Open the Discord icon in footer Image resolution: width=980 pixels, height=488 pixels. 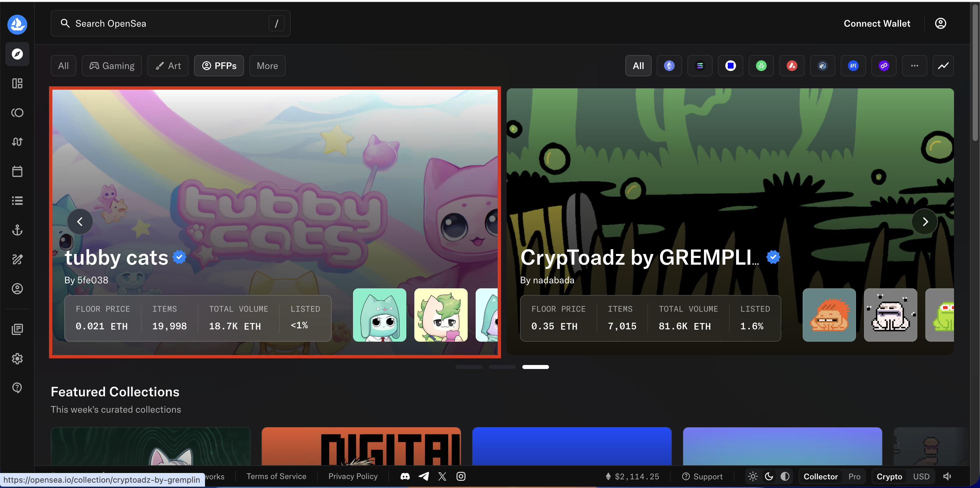[405, 476]
